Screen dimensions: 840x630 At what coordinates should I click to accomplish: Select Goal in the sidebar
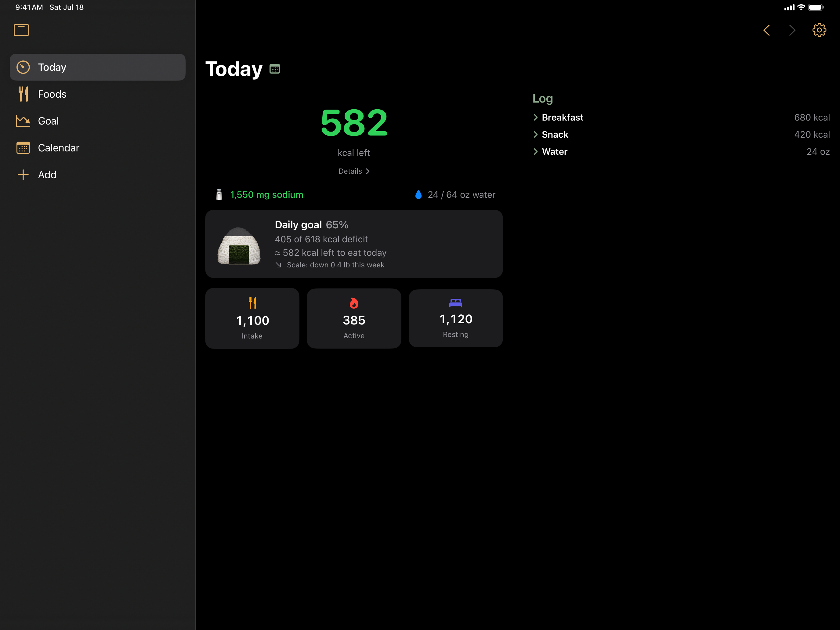click(98, 121)
